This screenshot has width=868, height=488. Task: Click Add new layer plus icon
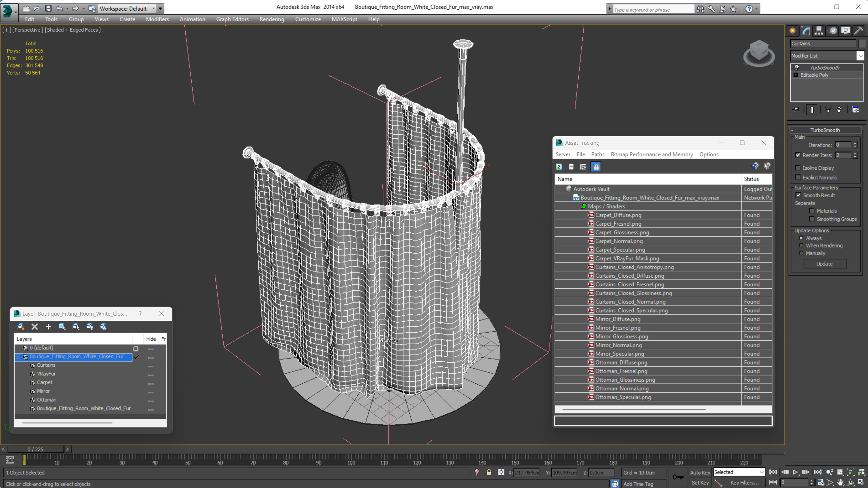(x=48, y=326)
